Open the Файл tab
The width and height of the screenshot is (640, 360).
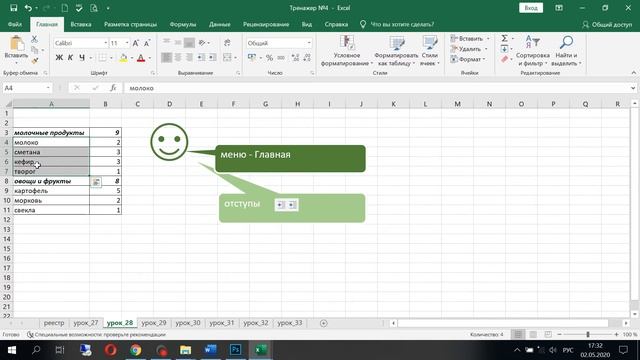coord(15,24)
